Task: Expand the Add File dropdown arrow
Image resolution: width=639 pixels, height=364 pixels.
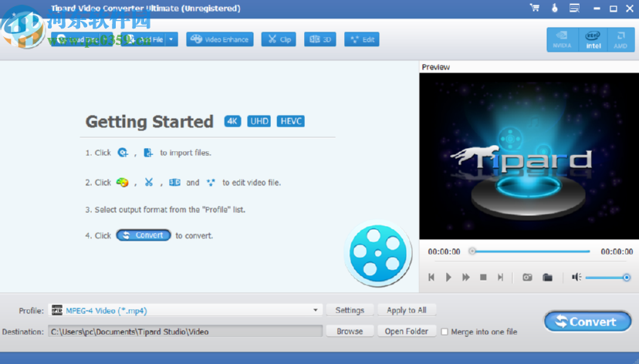Action: (171, 39)
